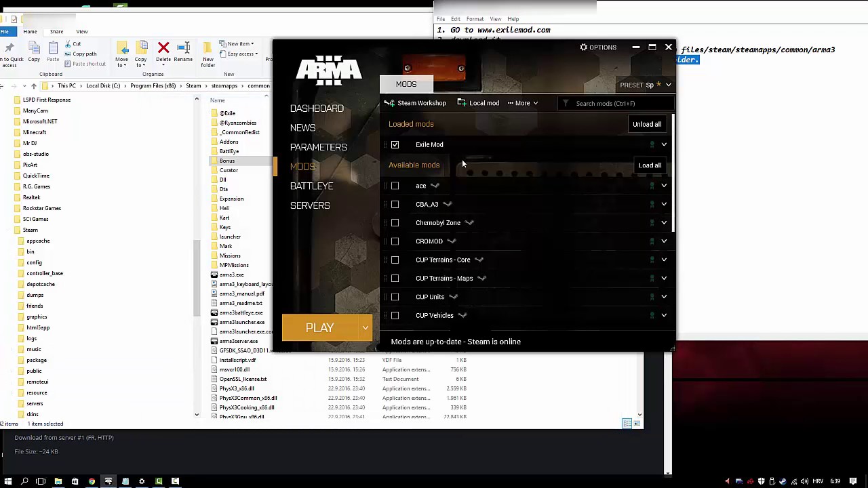Screen dimensions: 868x488
Task: Uncheck the Exile Mod checkbox
Action: (x=395, y=144)
